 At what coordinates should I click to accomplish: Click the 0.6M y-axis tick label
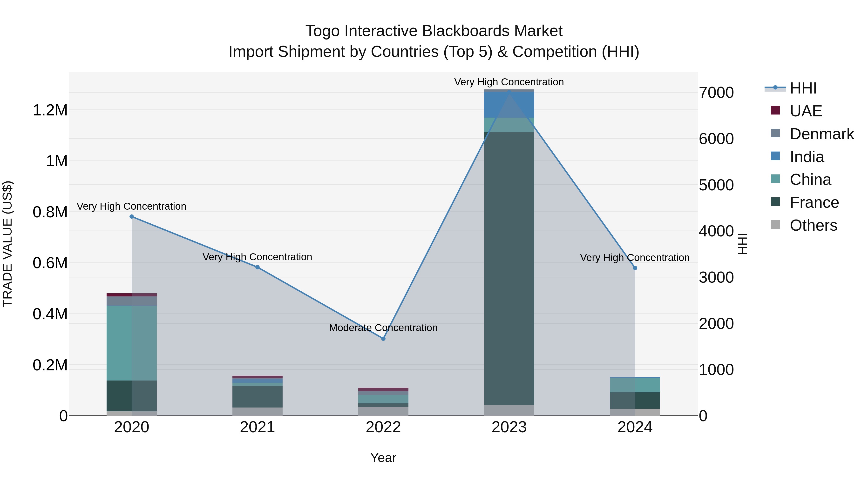click(x=50, y=263)
